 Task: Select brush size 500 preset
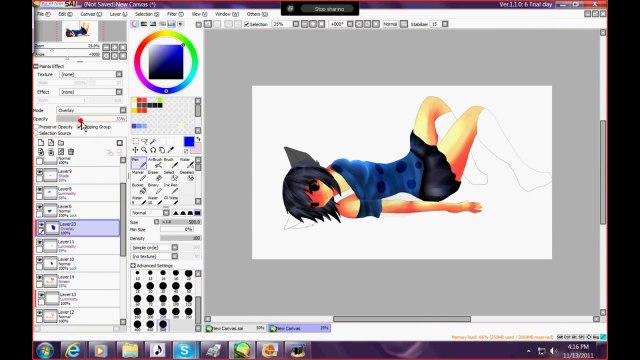click(x=163, y=325)
